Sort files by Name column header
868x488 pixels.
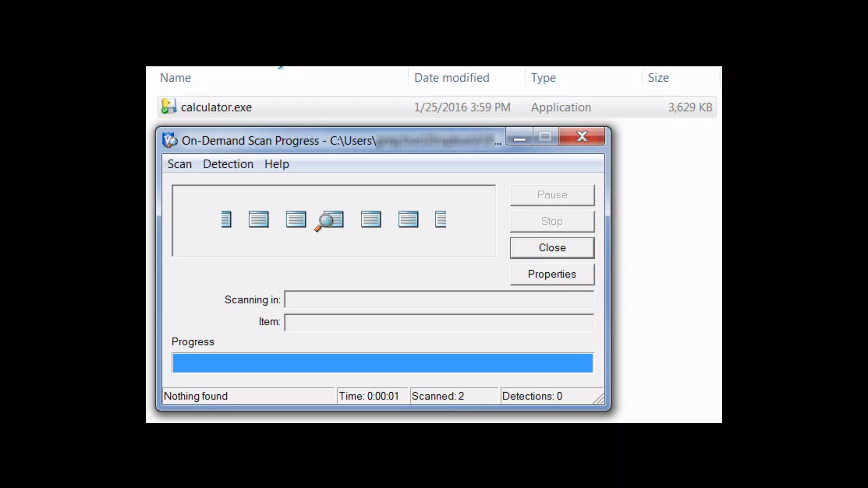175,78
